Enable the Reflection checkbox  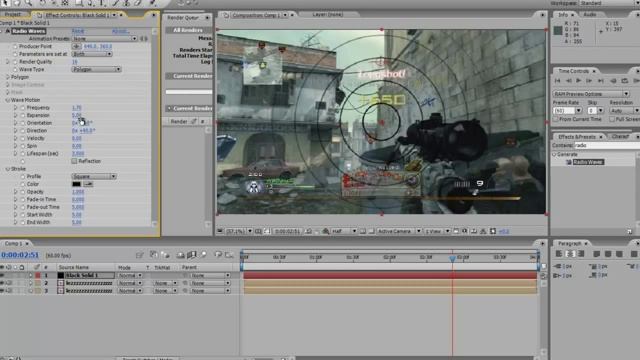tap(74, 161)
